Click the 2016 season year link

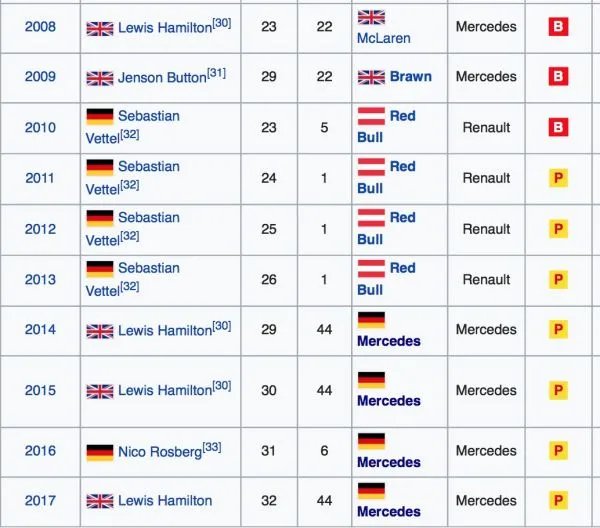pos(40,451)
